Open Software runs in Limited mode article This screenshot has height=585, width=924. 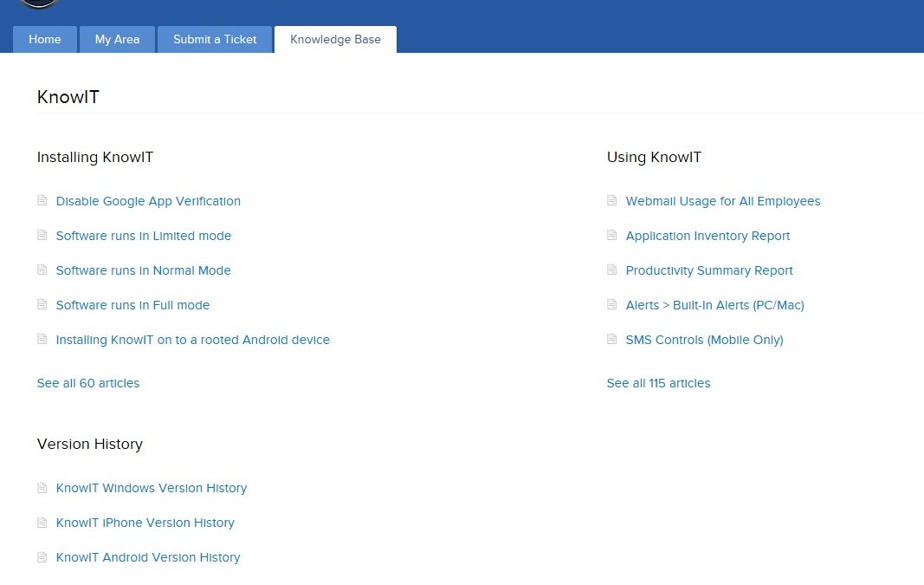click(x=143, y=236)
